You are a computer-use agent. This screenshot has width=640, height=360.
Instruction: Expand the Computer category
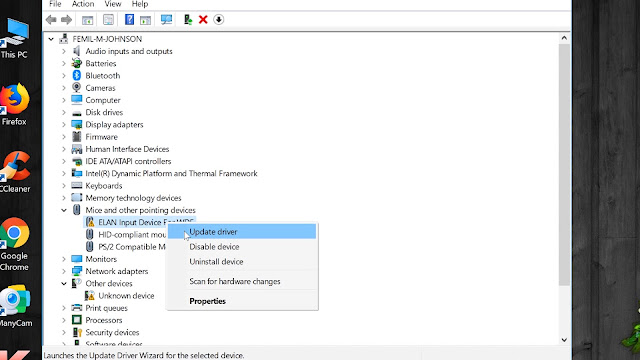click(64, 100)
